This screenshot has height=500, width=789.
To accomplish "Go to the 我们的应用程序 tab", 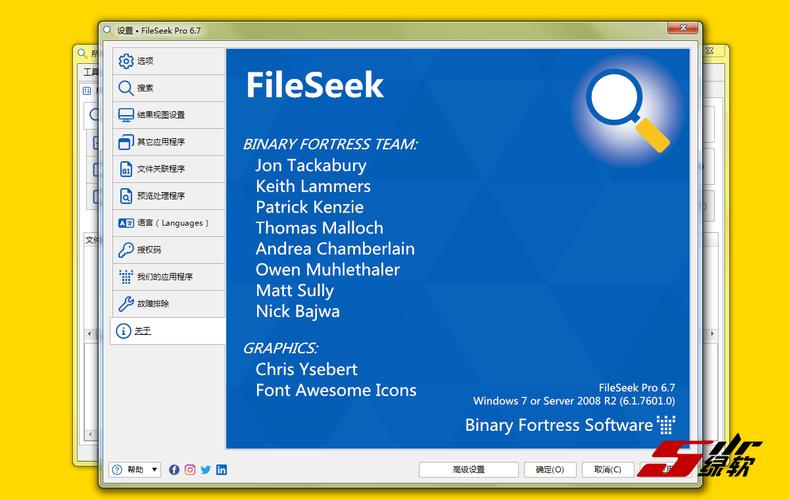I will click(169, 277).
